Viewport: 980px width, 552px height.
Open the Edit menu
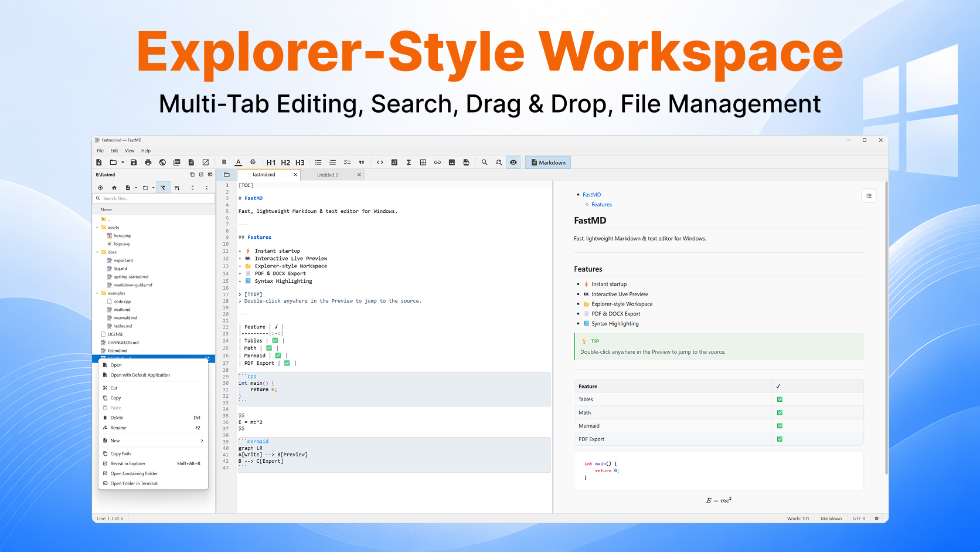click(x=114, y=151)
